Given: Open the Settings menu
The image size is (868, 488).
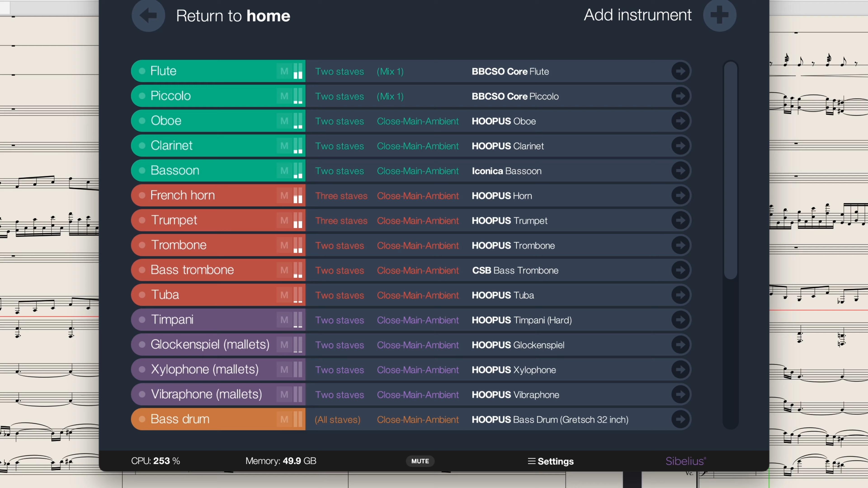Looking at the screenshot, I should click(x=551, y=461).
